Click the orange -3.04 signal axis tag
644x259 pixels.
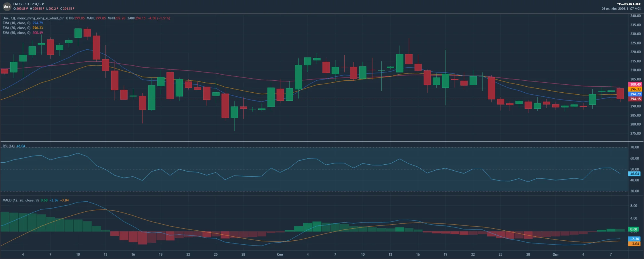click(x=634, y=244)
